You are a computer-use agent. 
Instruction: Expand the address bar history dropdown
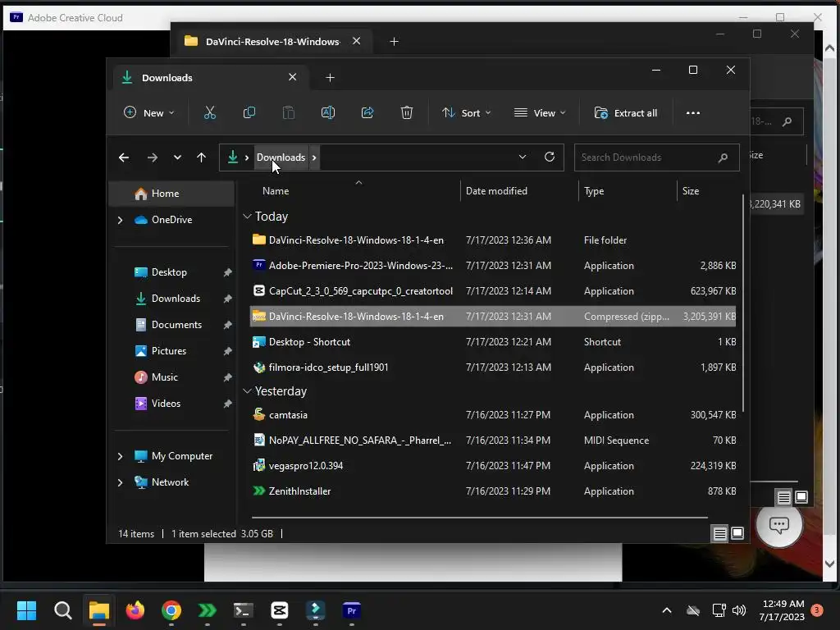pos(523,157)
